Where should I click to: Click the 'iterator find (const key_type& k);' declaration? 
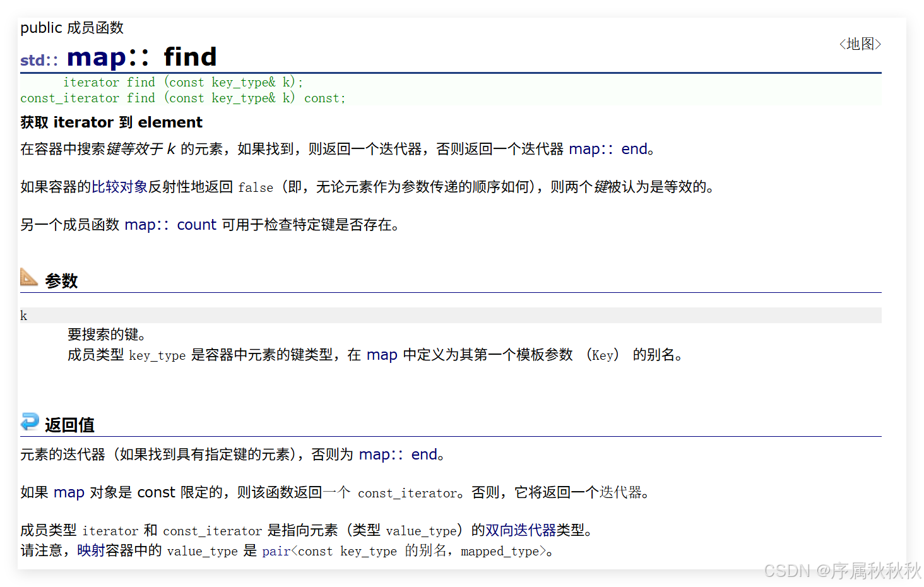pos(183,82)
